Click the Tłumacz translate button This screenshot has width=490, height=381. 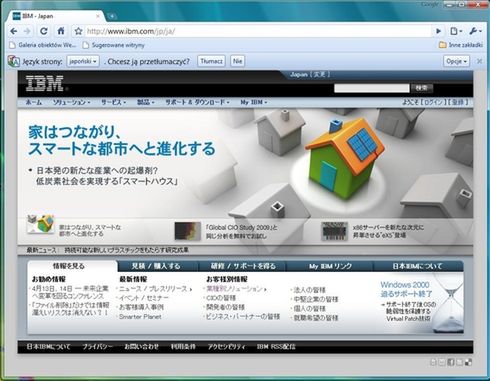pos(211,61)
